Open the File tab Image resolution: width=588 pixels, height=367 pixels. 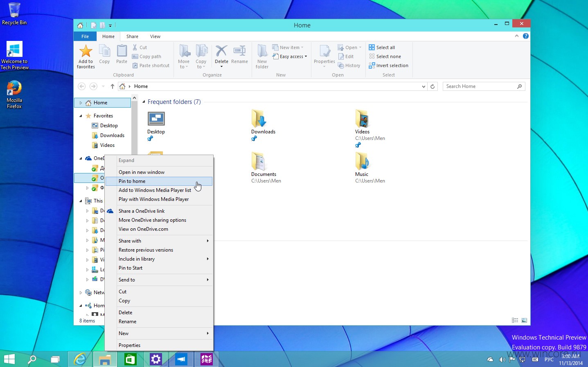[85, 36]
